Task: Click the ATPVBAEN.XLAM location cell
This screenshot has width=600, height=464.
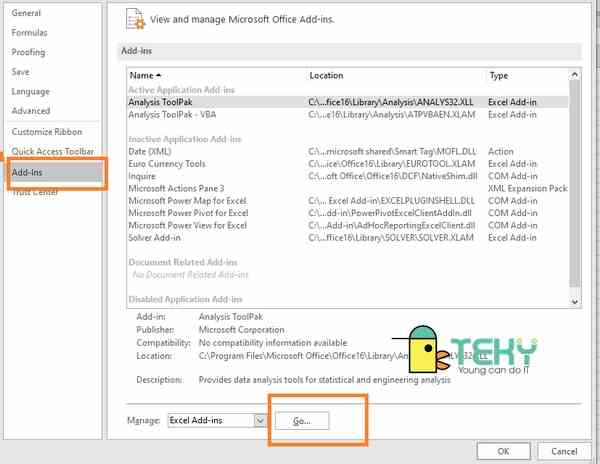Action: tap(392, 115)
